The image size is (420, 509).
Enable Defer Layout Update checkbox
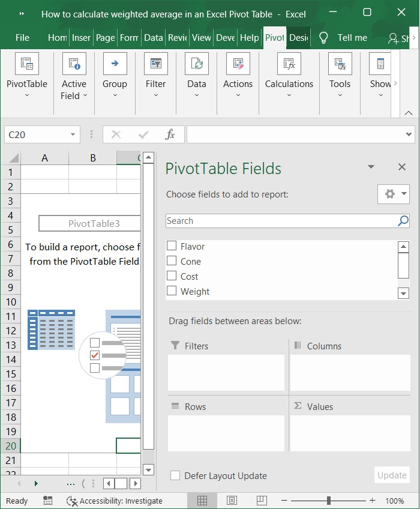175,475
